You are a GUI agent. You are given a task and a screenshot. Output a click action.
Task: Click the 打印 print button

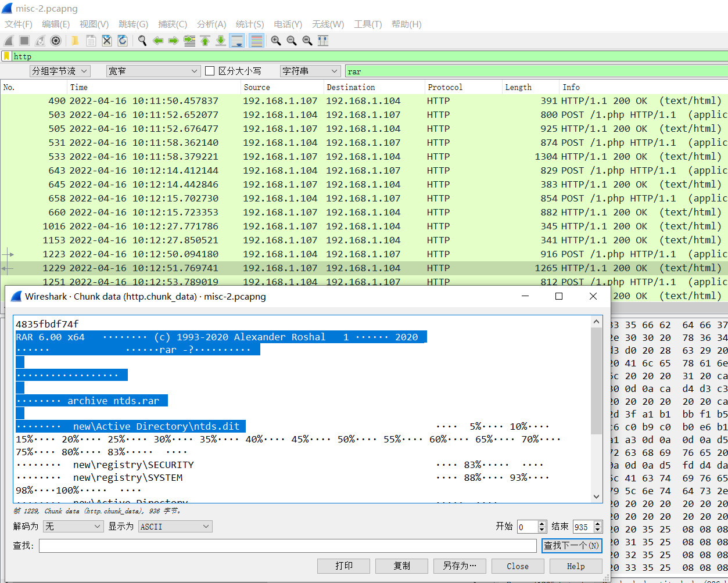pos(344,566)
